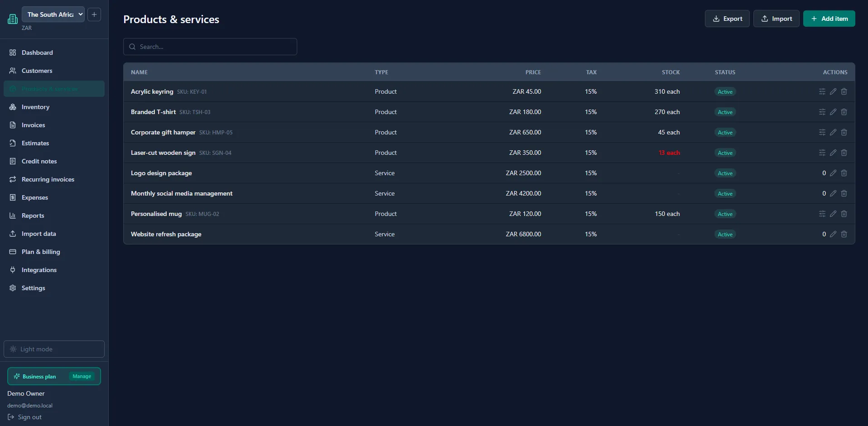
Task: Click the app logo icon
Action: tap(13, 19)
